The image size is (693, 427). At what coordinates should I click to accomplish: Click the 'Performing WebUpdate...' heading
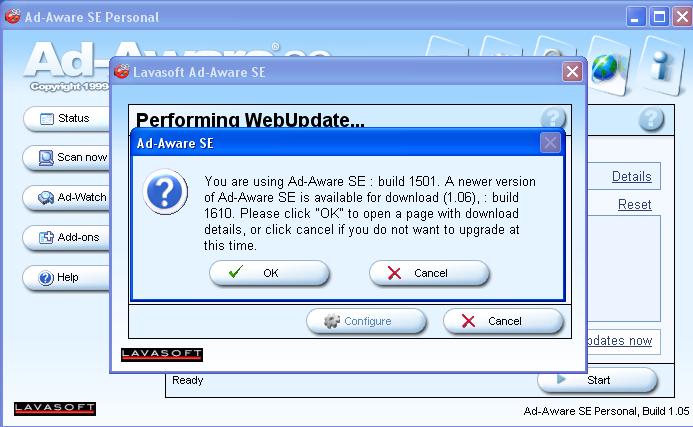click(x=250, y=120)
